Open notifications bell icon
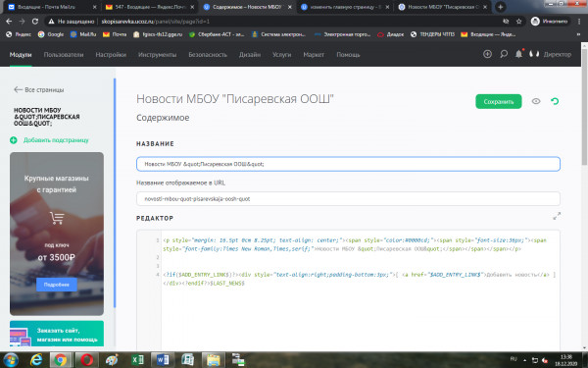Image resolution: width=588 pixels, height=368 pixels. click(x=518, y=54)
